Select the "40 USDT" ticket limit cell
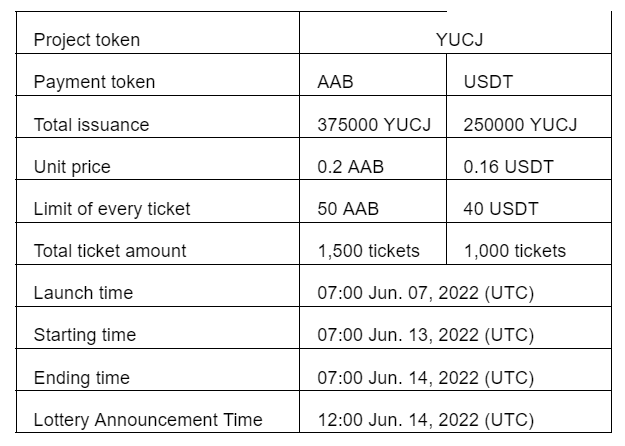 click(501, 209)
